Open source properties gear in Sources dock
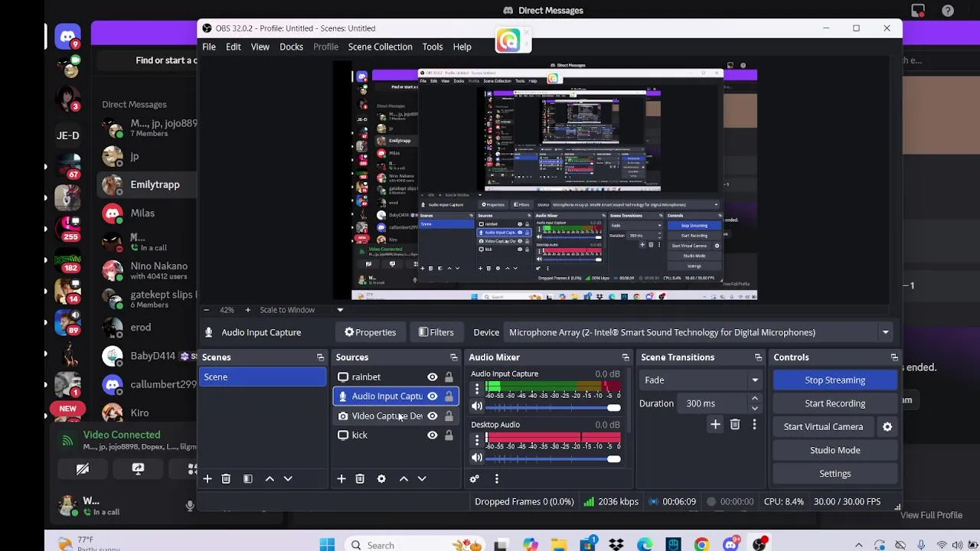Viewport: 980px width, 551px height. (381, 478)
